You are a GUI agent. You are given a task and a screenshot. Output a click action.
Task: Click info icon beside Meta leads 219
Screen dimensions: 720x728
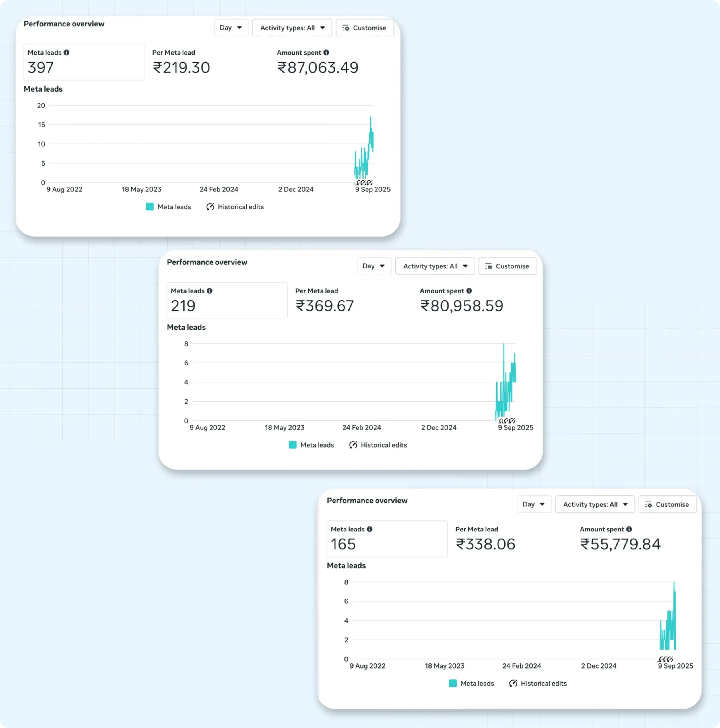click(x=210, y=291)
